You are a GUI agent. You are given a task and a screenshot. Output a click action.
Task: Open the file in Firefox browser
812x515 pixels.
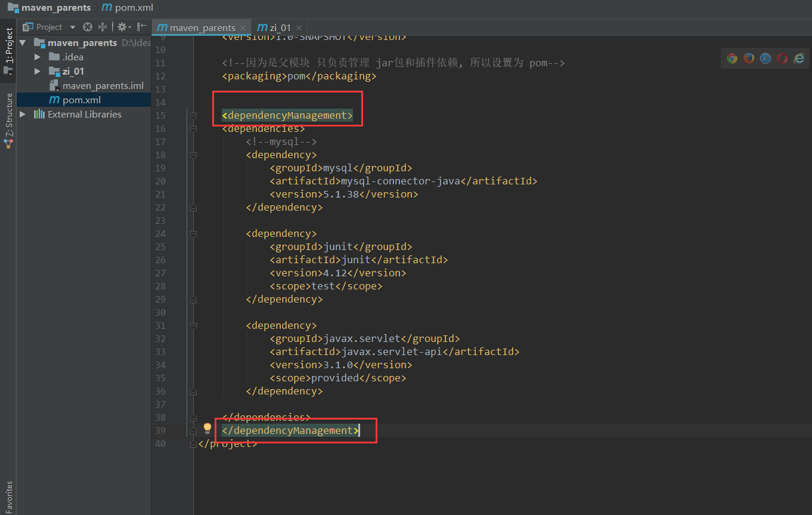pyautogui.click(x=749, y=58)
